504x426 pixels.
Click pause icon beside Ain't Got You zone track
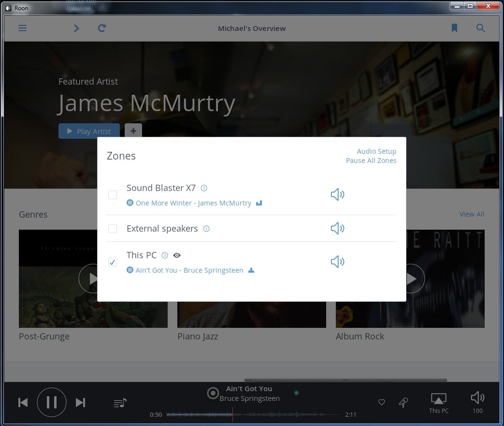click(130, 270)
